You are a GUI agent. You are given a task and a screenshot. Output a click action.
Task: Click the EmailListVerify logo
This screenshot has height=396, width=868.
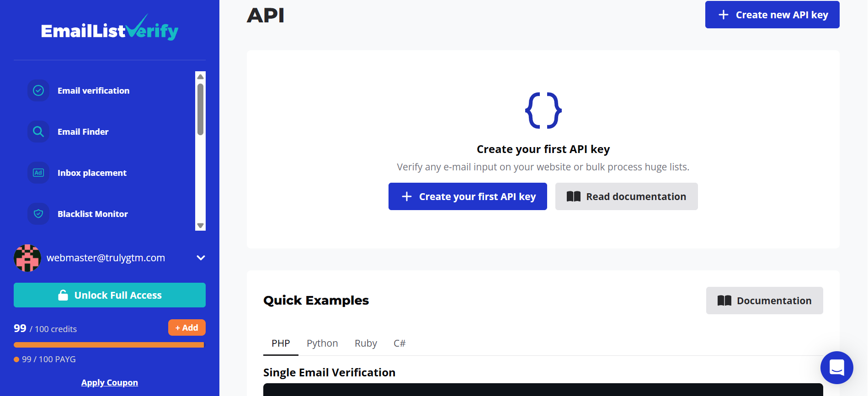point(110,27)
